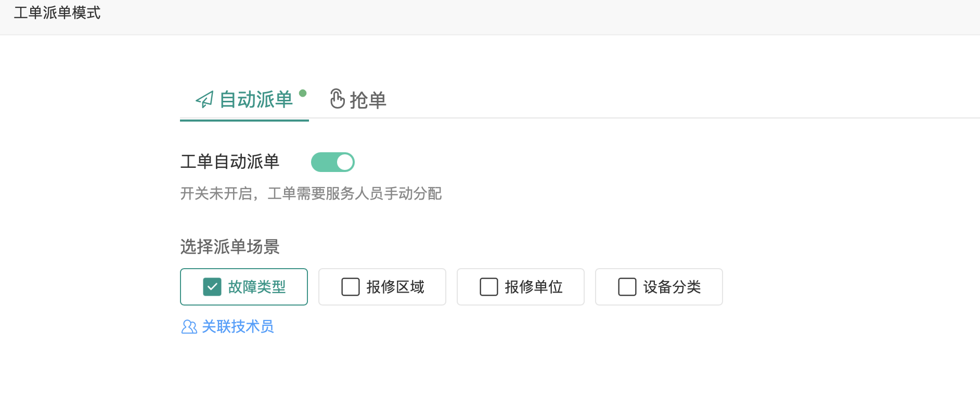Click the empty checkbox icon in 报修单位

click(x=488, y=286)
